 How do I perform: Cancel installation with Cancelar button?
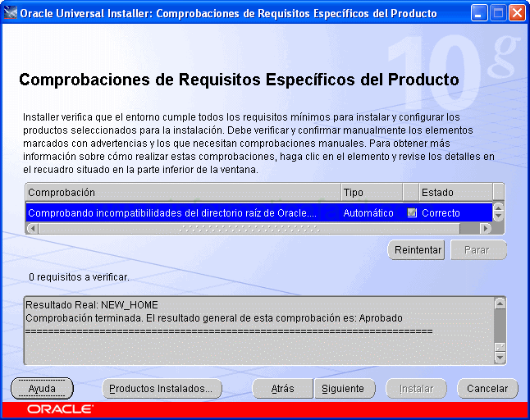487,389
